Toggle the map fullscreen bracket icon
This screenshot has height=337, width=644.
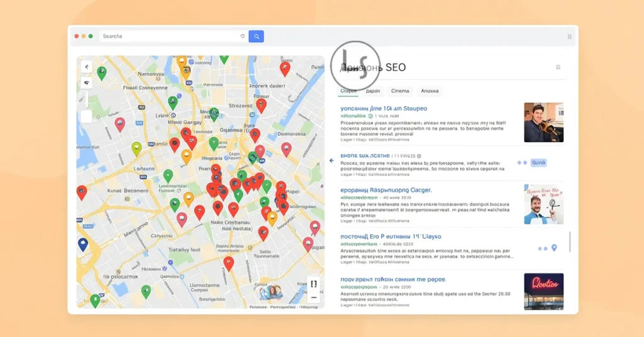pyautogui.click(x=314, y=284)
